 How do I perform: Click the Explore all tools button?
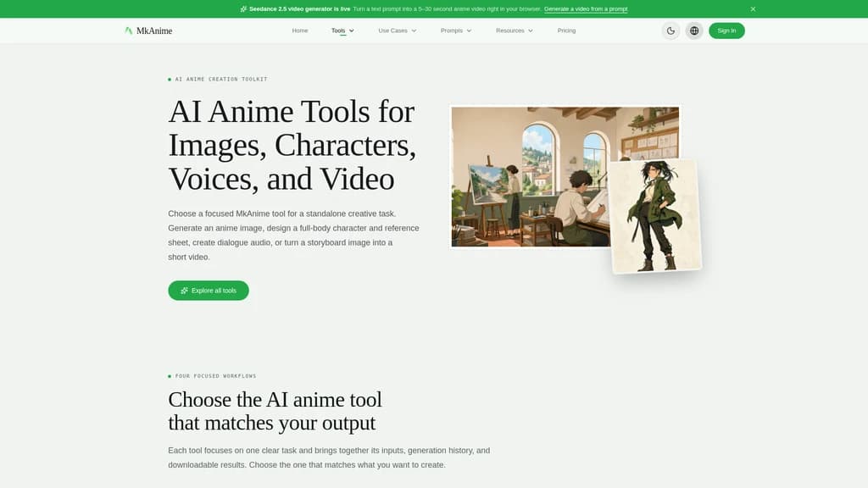[x=209, y=291]
